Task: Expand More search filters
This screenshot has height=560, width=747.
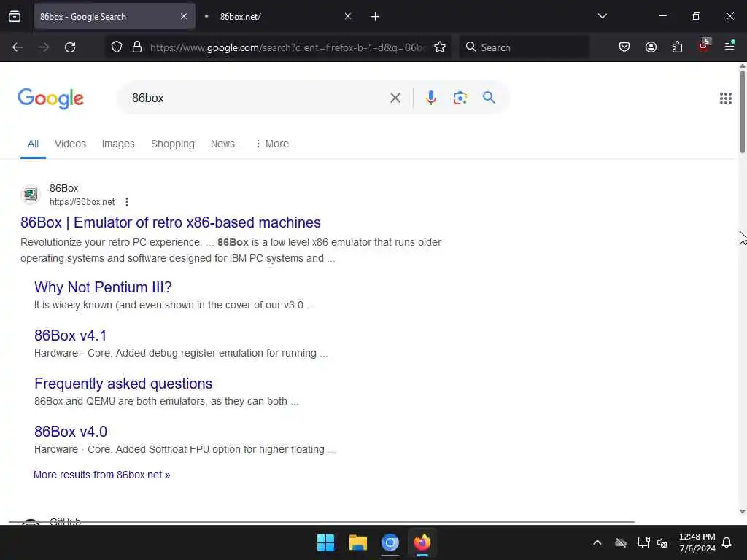Action: coord(272,144)
